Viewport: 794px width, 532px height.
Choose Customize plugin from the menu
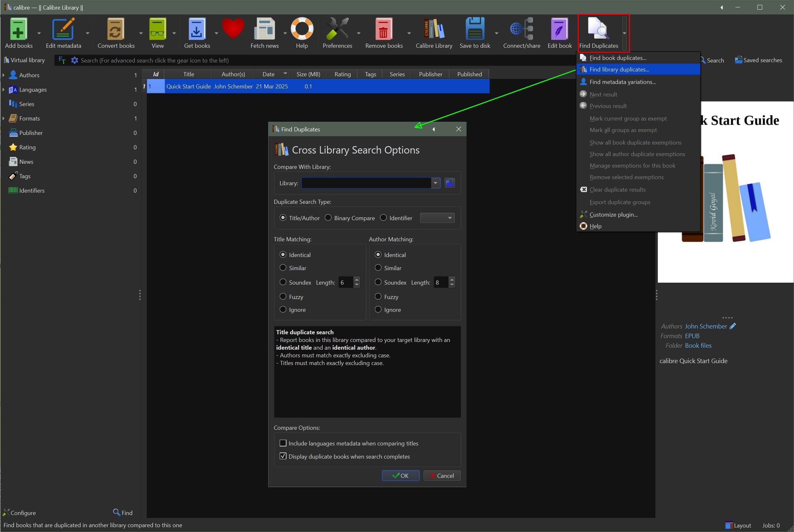point(638,214)
